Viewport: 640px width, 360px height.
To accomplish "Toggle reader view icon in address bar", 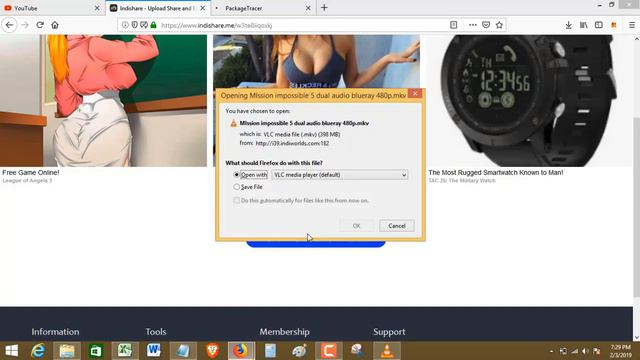I will click(x=453, y=25).
